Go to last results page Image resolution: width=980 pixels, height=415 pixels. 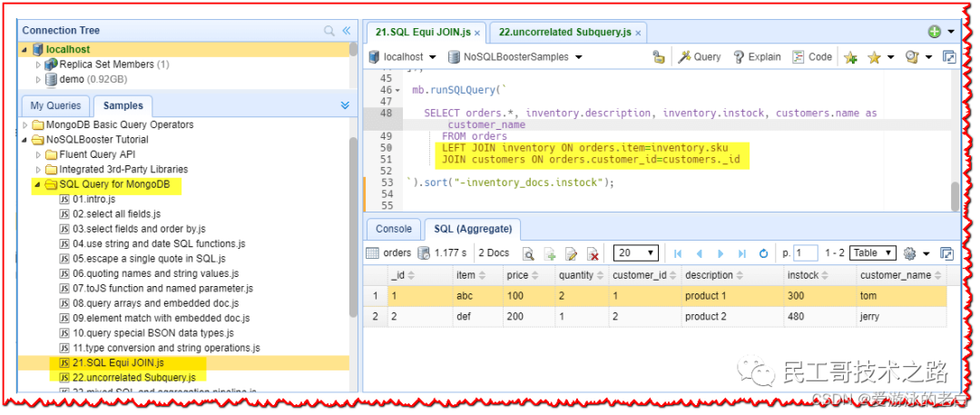click(742, 254)
